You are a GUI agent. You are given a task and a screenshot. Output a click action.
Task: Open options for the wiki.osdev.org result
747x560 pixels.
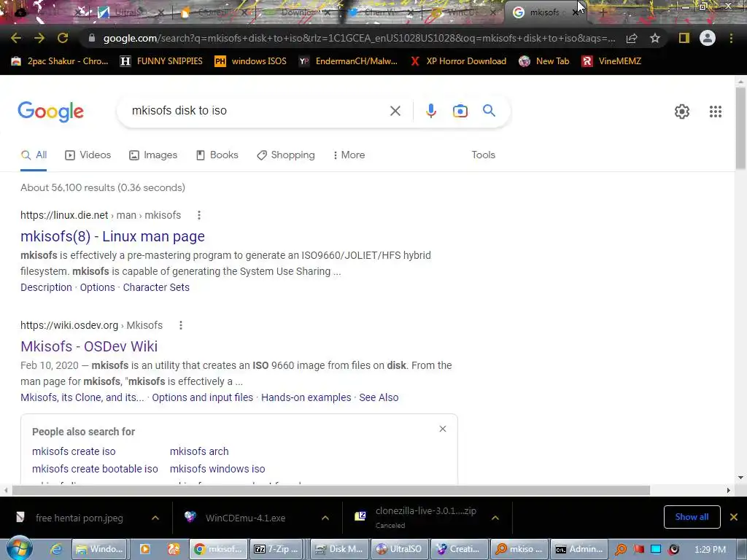click(181, 325)
